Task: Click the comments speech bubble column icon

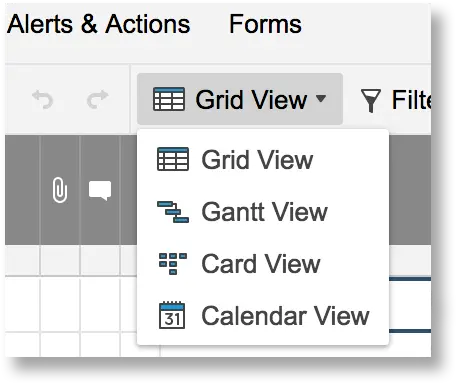Action: 100,191
